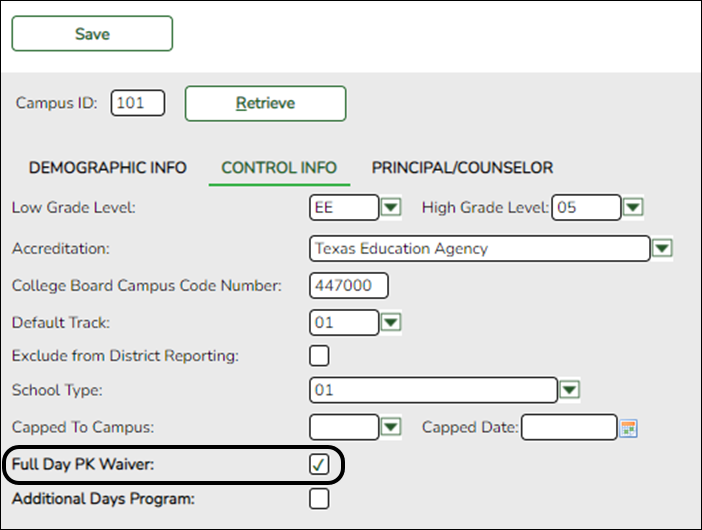The width and height of the screenshot is (702, 530).
Task: Click the Capped Date input field
Action: pos(569,427)
